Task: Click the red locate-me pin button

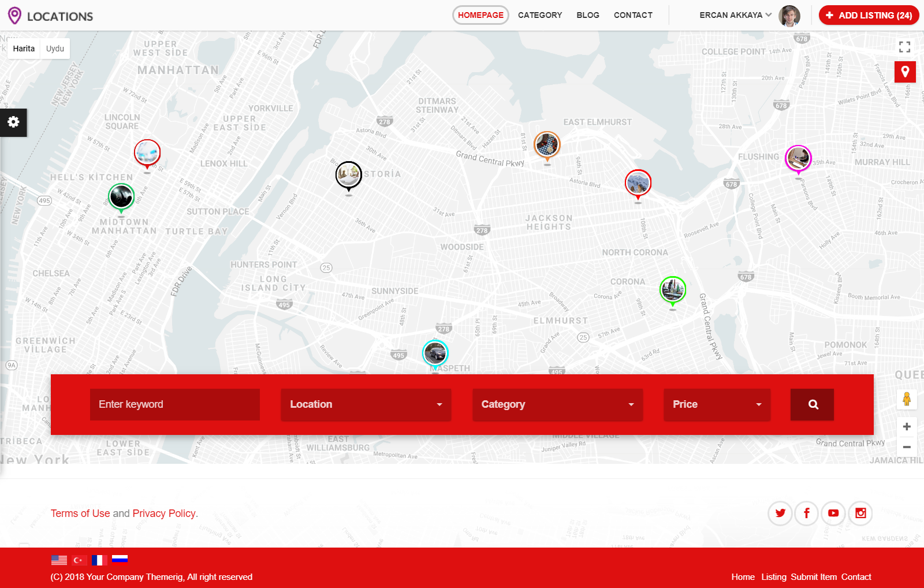Action: (x=905, y=72)
